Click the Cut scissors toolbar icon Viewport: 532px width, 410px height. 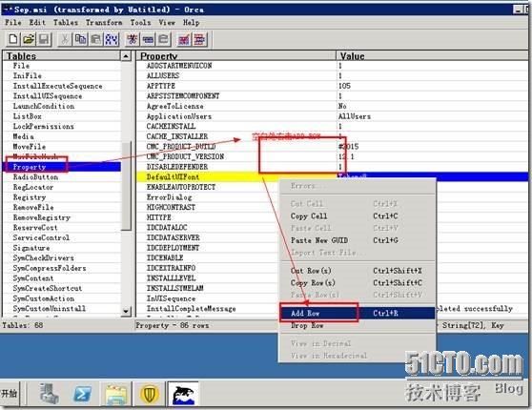(65, 39)
